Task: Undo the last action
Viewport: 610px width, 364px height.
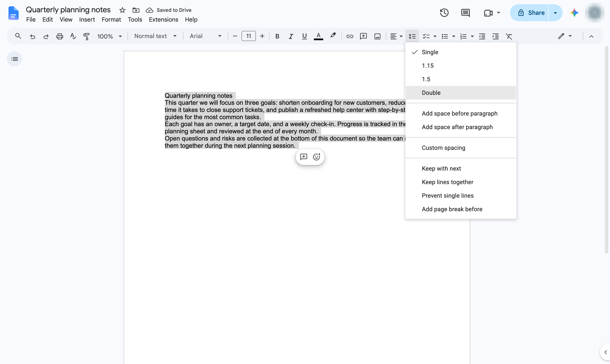Action: 32,36
